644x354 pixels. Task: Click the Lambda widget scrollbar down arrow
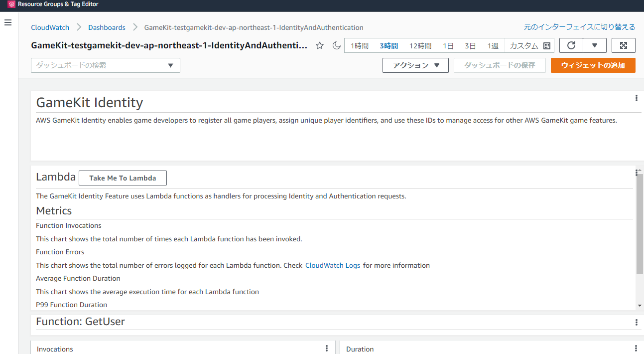pos(640,305)
